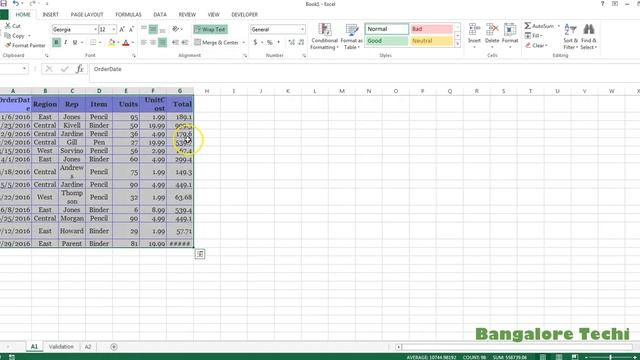Open Format as Table gallery

click(351, 37)
